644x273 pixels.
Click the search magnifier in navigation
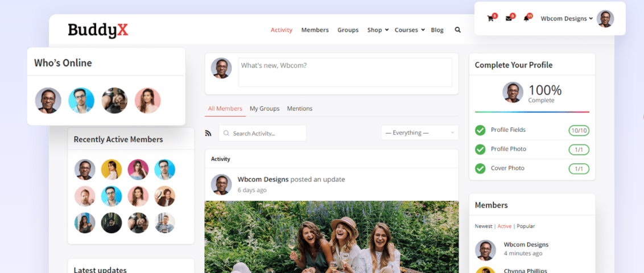(457, 30)
